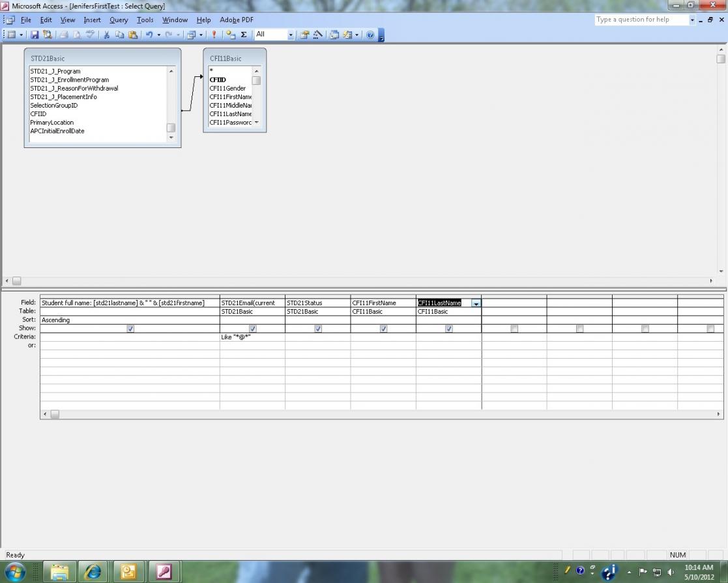Click the File Search icon beside Save
Image resolution: width=728 pixels, height=583 pixels.
click(x=48, y=35)
